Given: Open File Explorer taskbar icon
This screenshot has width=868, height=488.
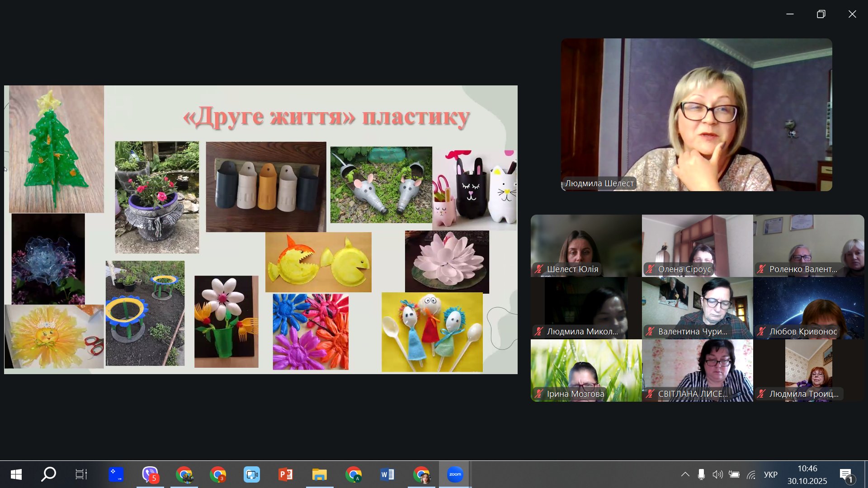Looking at the screenshot, I should (320, 474).
